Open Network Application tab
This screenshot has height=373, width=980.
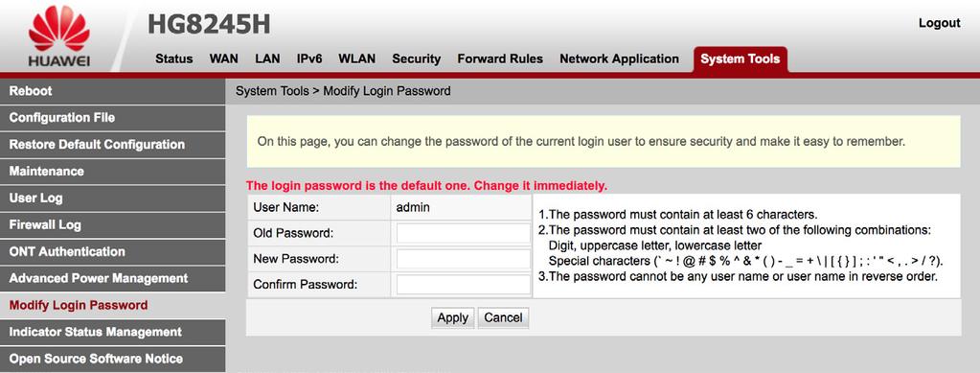[619, 58]
